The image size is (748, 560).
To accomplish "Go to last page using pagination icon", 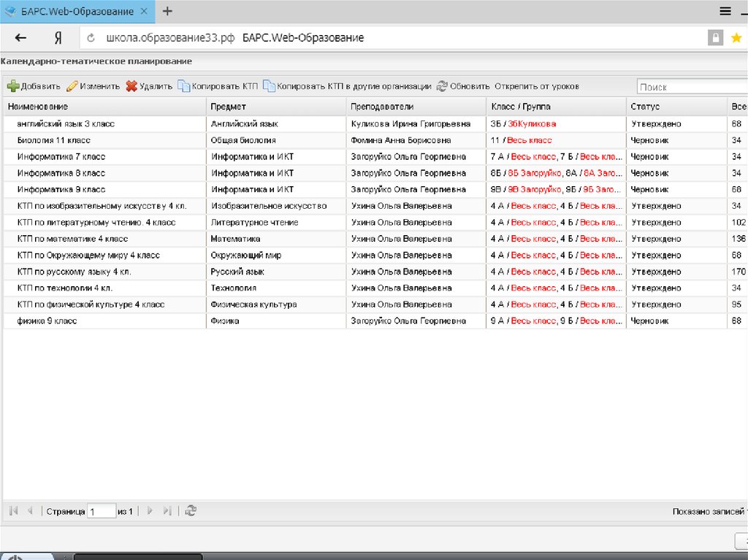I will point(167,511).
